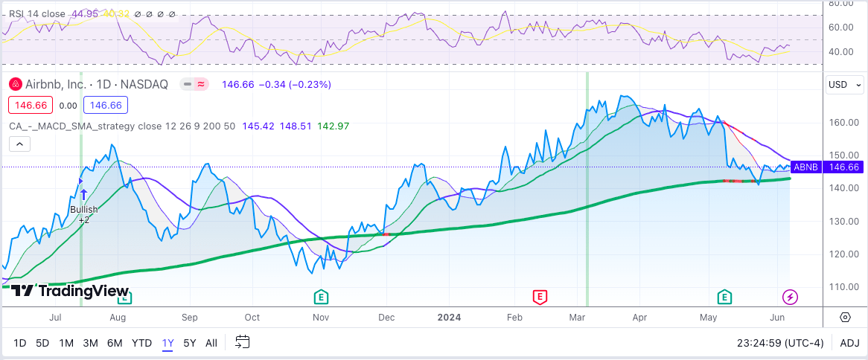Click the 40.00 RSI axis label
Viewport: 868px width, 360px height.
click(x=843, y=52)
